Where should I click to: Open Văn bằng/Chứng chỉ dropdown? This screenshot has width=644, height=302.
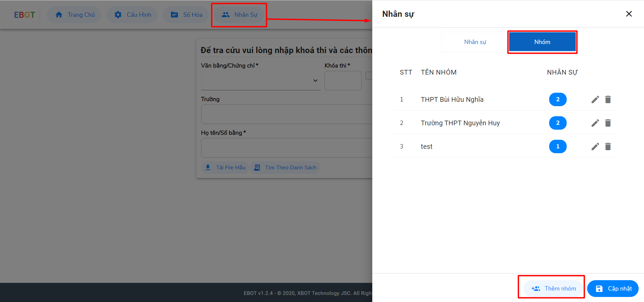(260, 81)
